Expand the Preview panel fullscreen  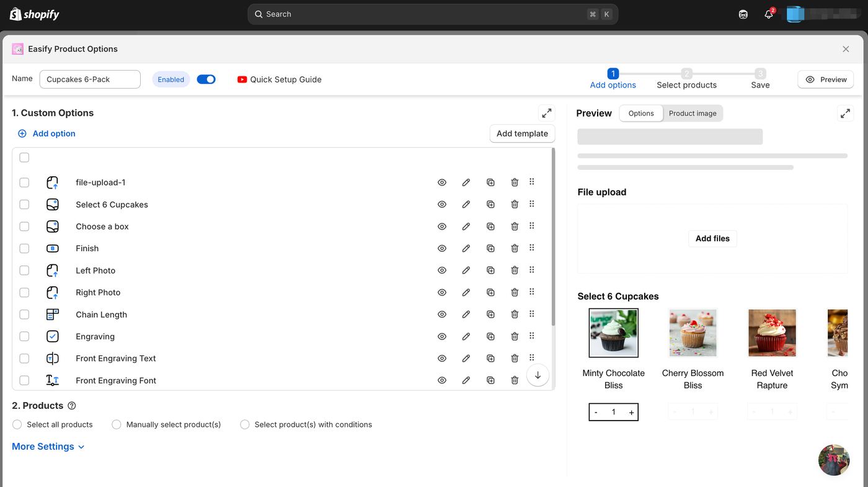(x=845, y=113)
